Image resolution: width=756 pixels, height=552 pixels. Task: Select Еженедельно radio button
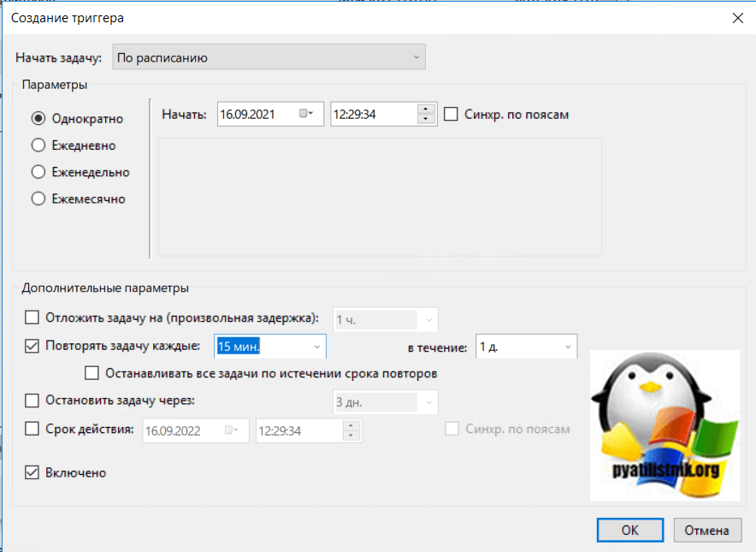pos(38,172)
